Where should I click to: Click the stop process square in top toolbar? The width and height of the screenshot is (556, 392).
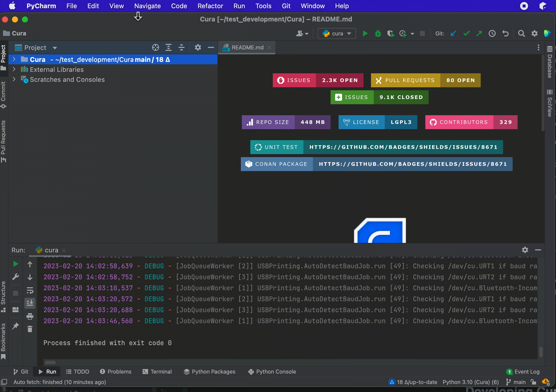click(x=422, y=33)
